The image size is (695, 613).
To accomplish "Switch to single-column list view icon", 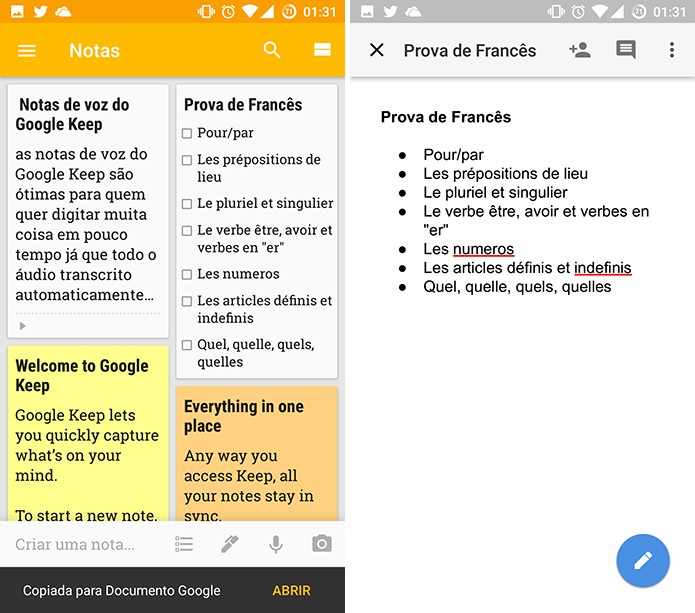I will pos(322,50).
